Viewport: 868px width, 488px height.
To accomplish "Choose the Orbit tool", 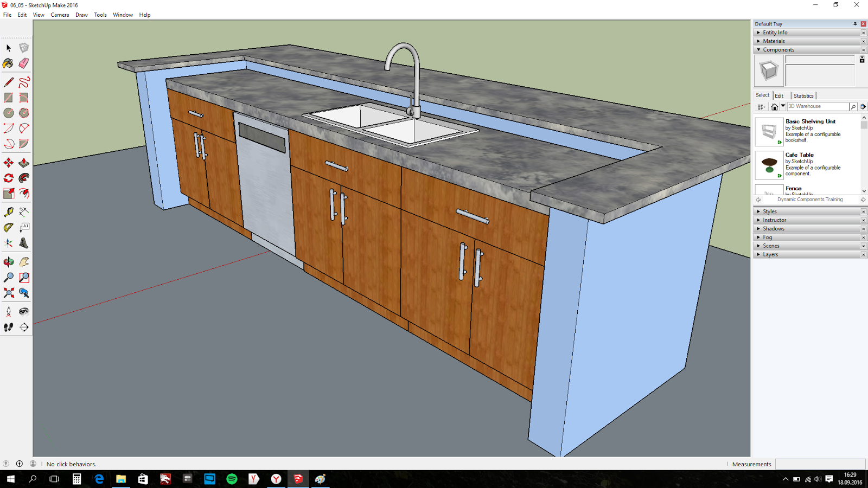I will click(9, 262).
